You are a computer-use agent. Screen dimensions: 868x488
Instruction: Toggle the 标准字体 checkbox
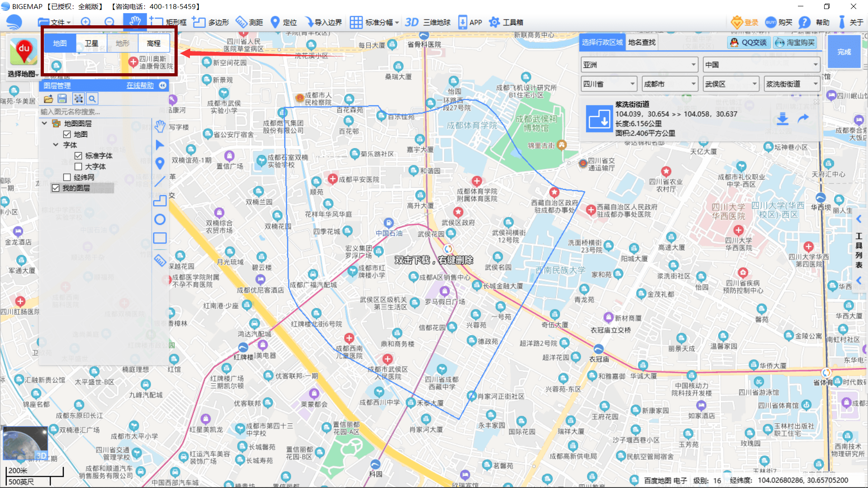78,155
